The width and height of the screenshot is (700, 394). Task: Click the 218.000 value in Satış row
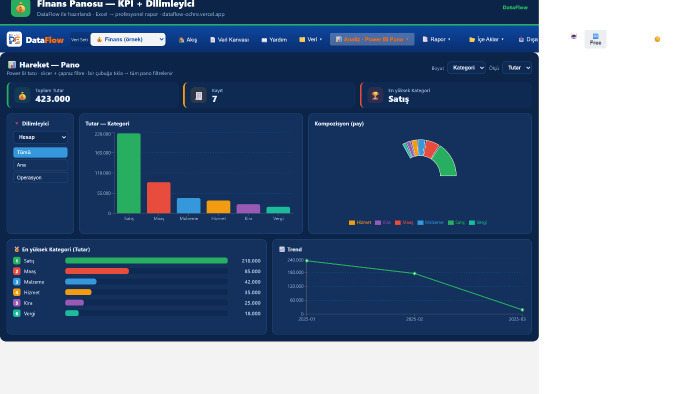click(x=251, y=261)
